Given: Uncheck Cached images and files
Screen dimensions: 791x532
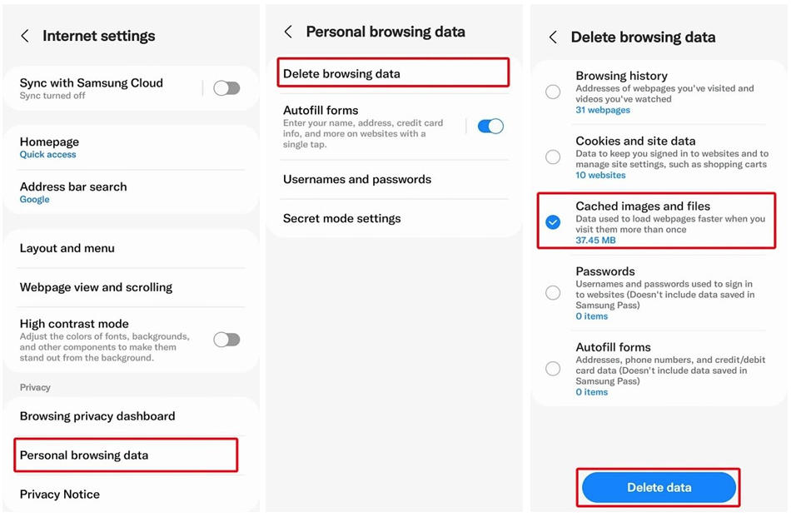Looking at the screenshot, I should [x=553, y=222].
